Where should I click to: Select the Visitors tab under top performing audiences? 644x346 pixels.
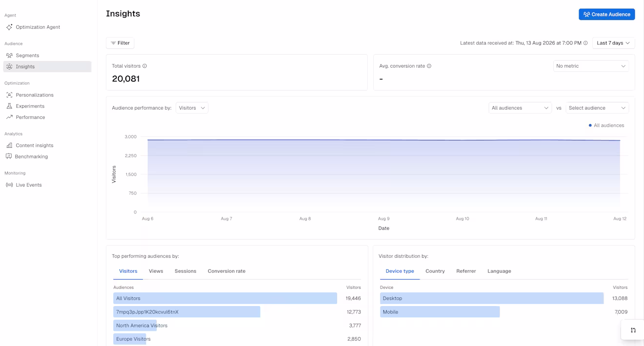[x=128, y=271]
